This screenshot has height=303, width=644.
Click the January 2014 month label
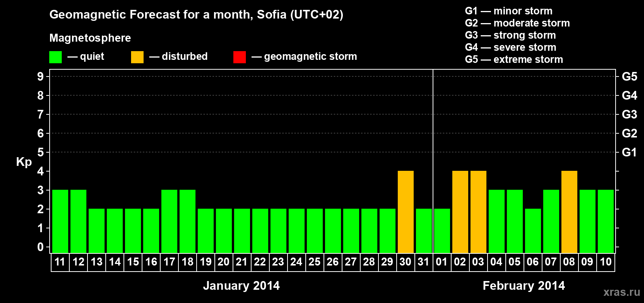241,286
